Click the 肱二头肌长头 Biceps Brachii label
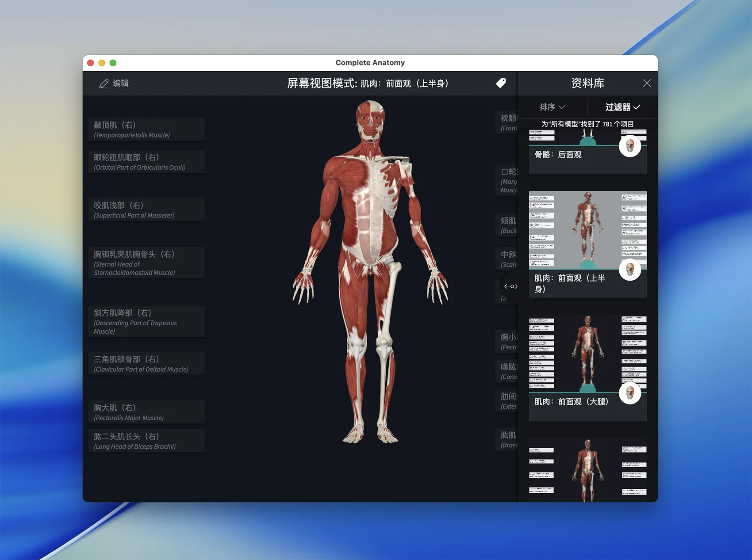The width and height of the screenshot is (752, 560). coord(146,441)
